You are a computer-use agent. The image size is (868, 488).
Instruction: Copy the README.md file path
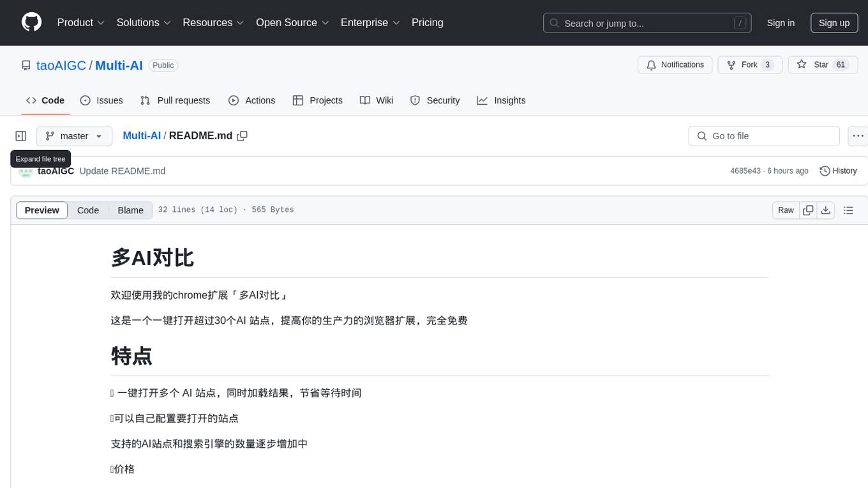(x=242, y=136)
